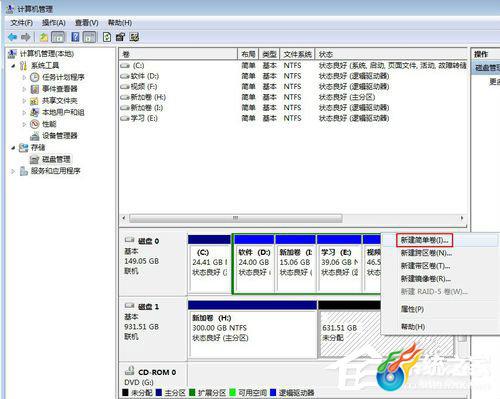Click the back arrow toolbar icon

pos(13,37)
